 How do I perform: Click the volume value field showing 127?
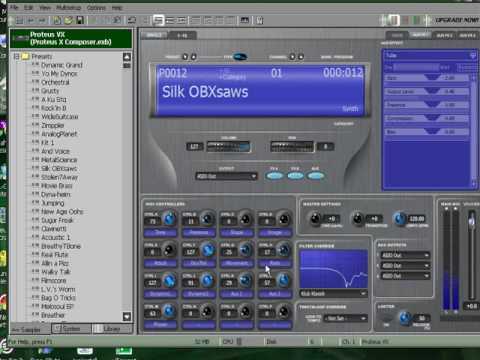pyautogui.click(x=194, y=147)
